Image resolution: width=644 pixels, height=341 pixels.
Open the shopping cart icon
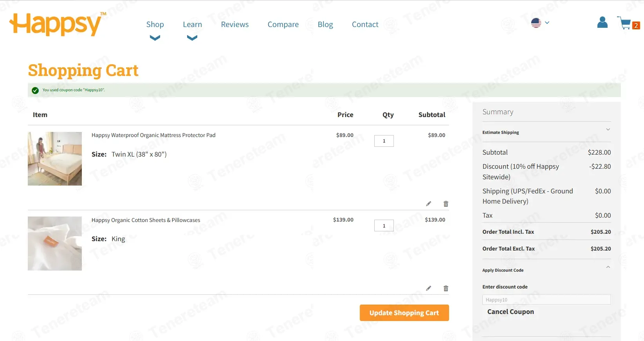624,23
